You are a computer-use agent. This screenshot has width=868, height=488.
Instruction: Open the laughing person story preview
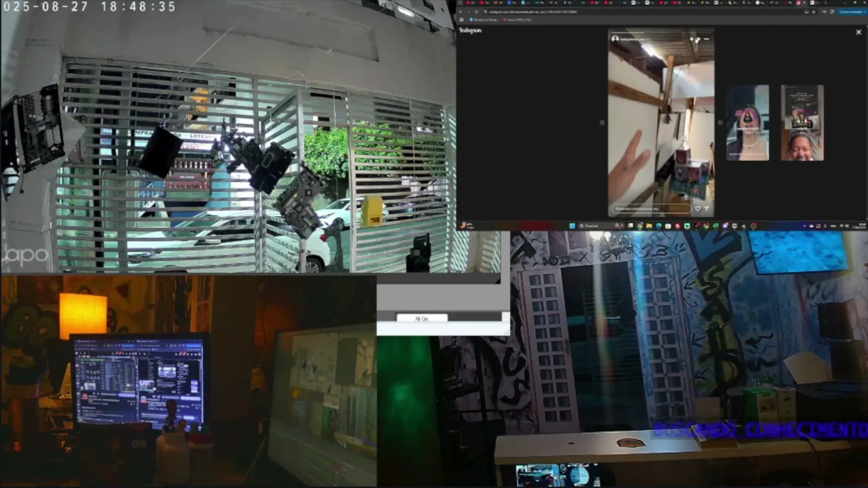[802, 123]
